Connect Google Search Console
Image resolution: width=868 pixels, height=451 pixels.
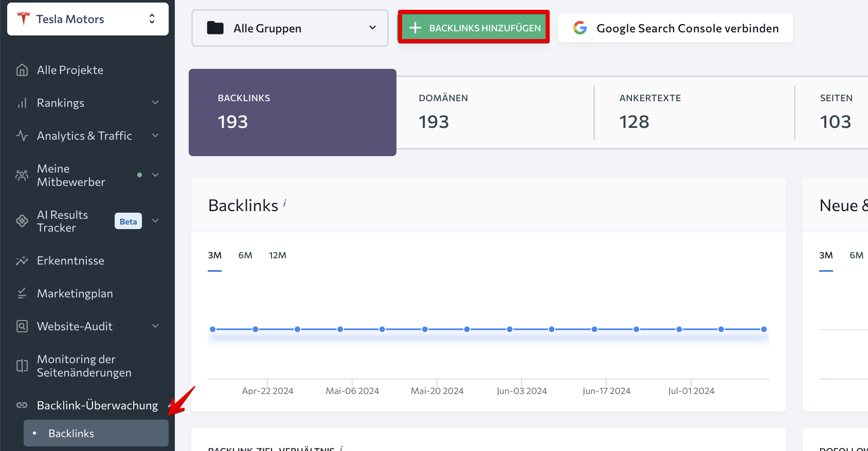pyautogui.click(x=675, y=28)
